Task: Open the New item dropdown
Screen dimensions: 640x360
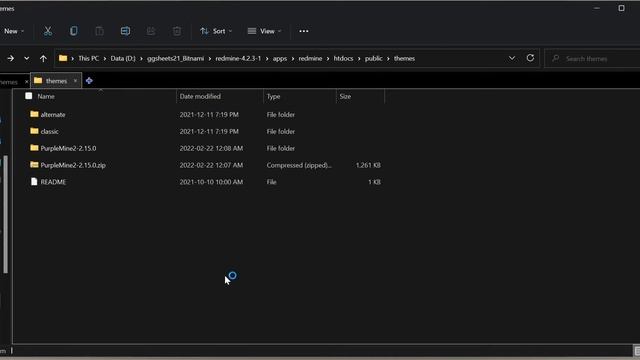Action: point(14,31)
